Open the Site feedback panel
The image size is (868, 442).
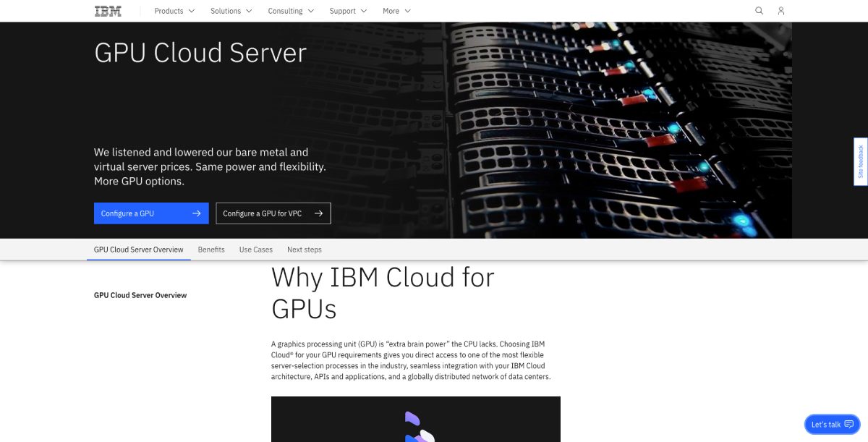860,161
